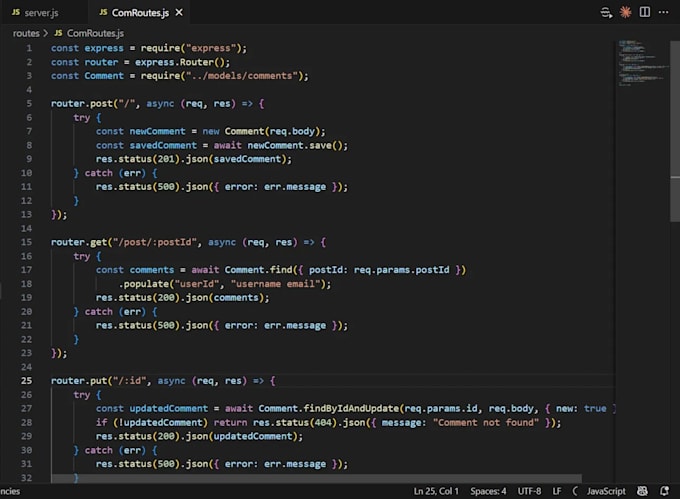
Task: Change indentation from Spaces: 4
Action: [x=488, y=491]
